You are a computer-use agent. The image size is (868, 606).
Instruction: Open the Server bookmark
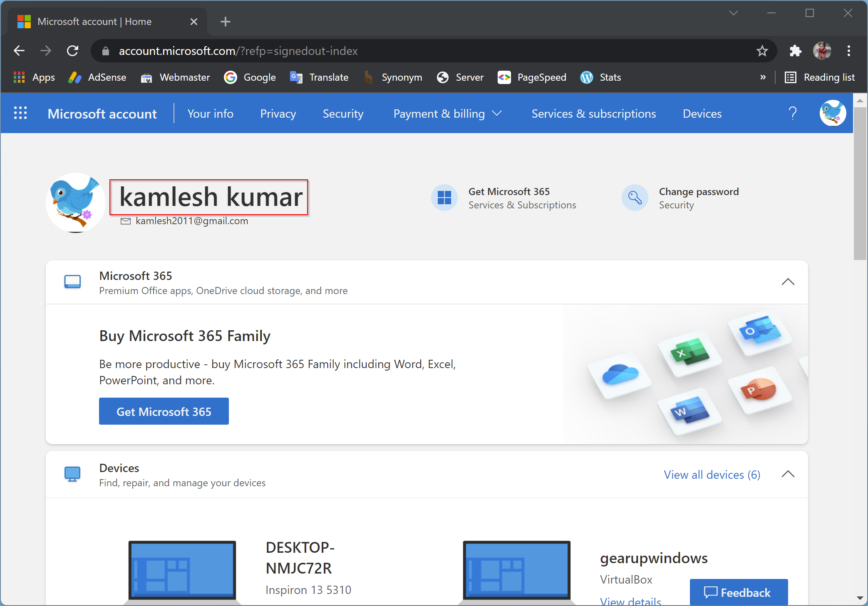(460, 77)
